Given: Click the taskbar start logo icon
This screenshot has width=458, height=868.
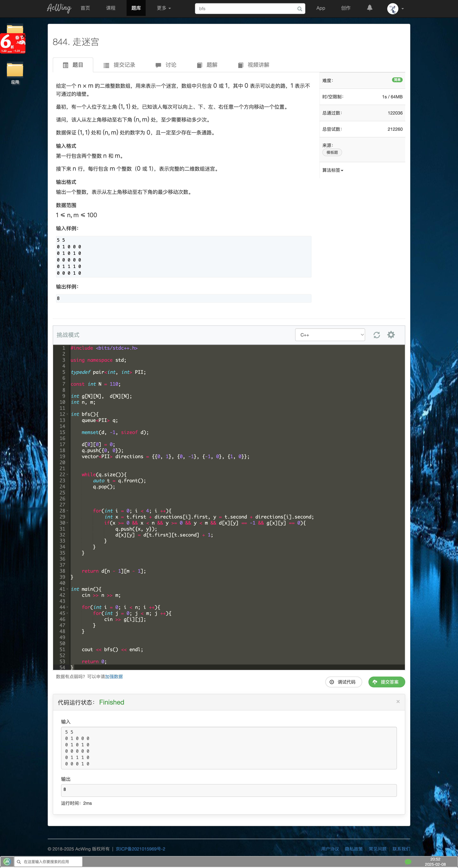Looking at the screenshot, I should pos(7,862).
